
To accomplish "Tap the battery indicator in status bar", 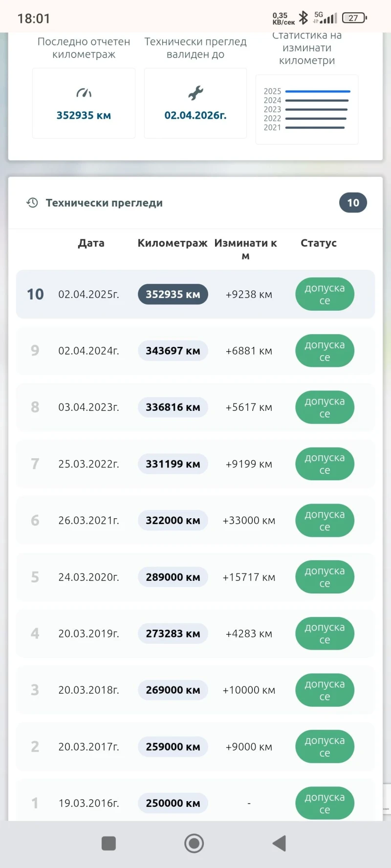I will [x=354, y=18].
